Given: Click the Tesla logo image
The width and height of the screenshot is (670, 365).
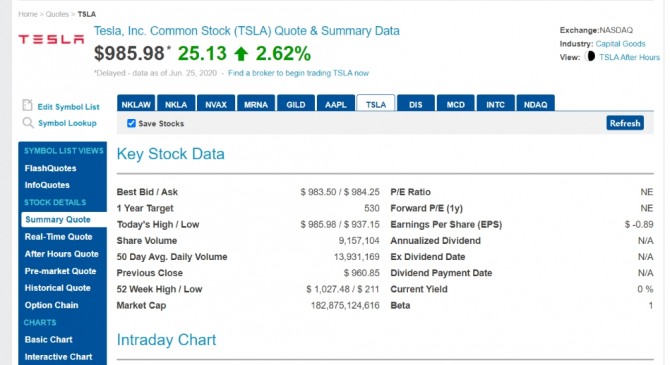Looking at the screenshot, I should coord(51,39).
